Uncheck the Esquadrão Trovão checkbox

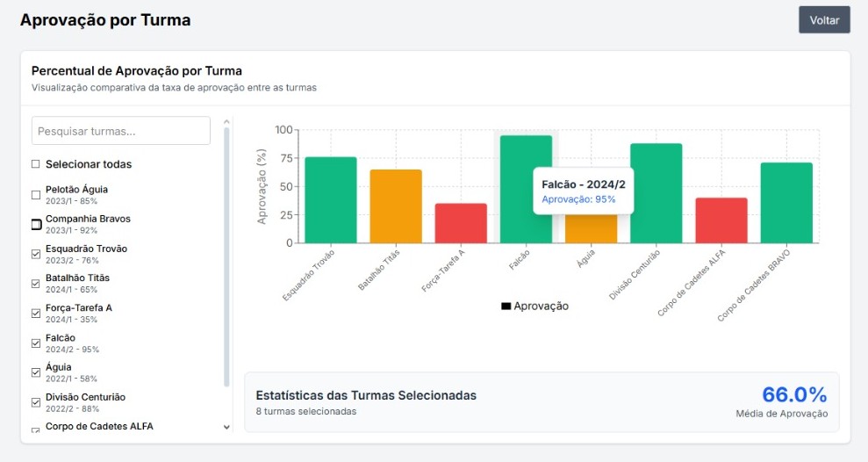click(36, 254)
